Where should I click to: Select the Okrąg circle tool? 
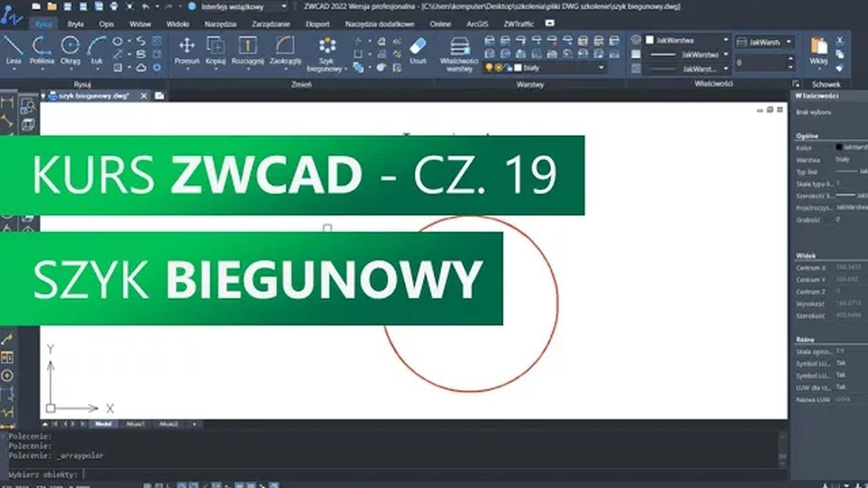[x=70, y=50]
